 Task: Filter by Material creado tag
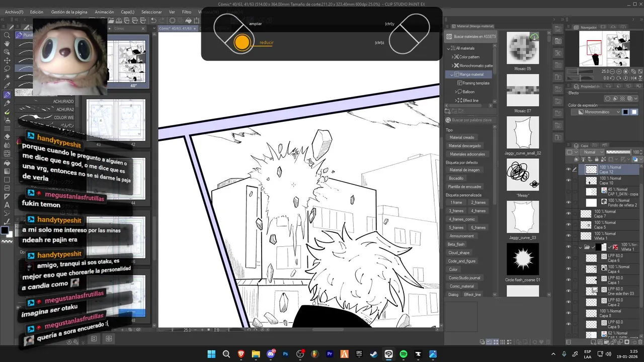click(x=462, y=137)
